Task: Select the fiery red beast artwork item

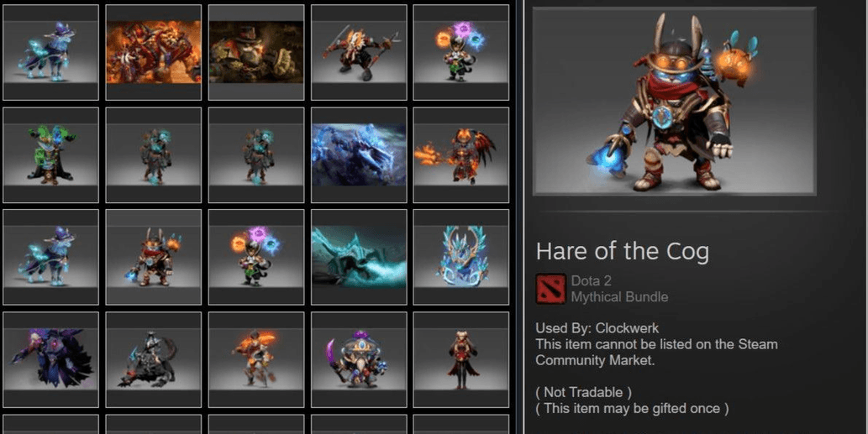Action: [153, 53]
